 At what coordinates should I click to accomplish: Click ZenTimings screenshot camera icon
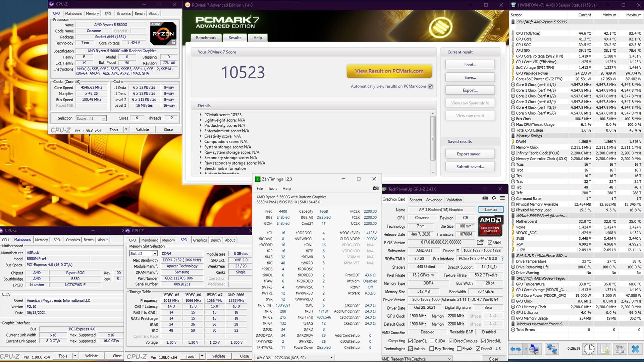coord(376,188)
